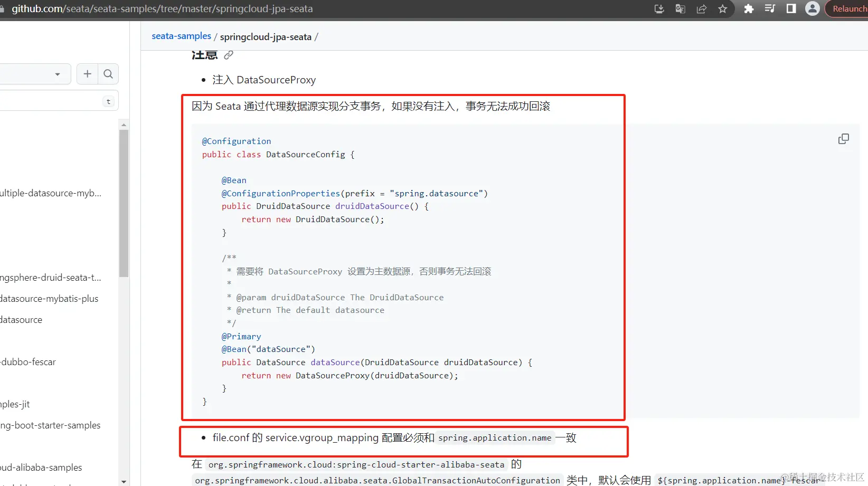868x486 pixels.
Task: Select the cloud-alibaba-samples tree item
Action: tap(41, 468)
